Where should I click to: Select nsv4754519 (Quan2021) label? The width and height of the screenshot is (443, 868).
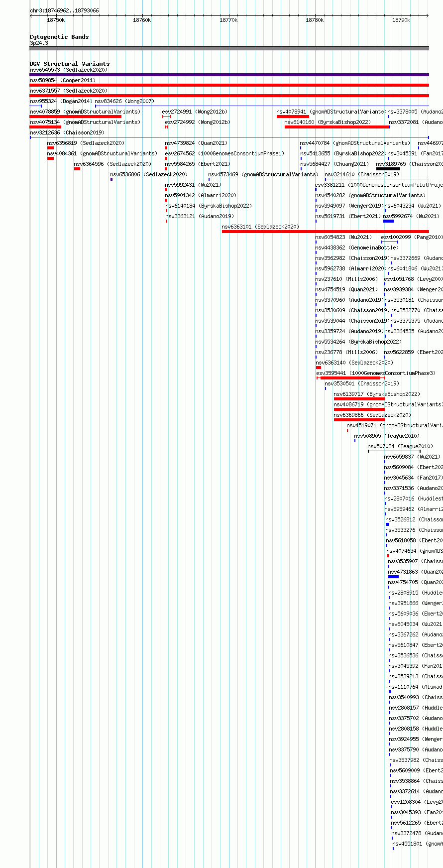pos(346,289)
